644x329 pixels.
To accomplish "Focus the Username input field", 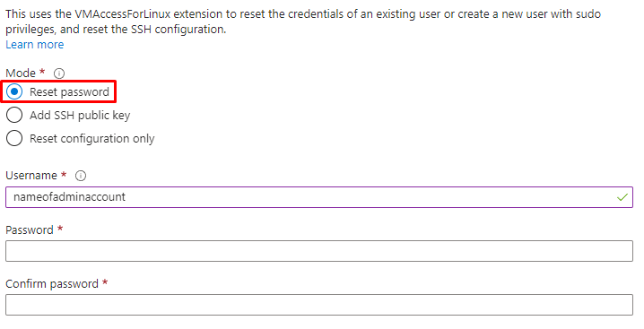I will click(x=319, y=197).
